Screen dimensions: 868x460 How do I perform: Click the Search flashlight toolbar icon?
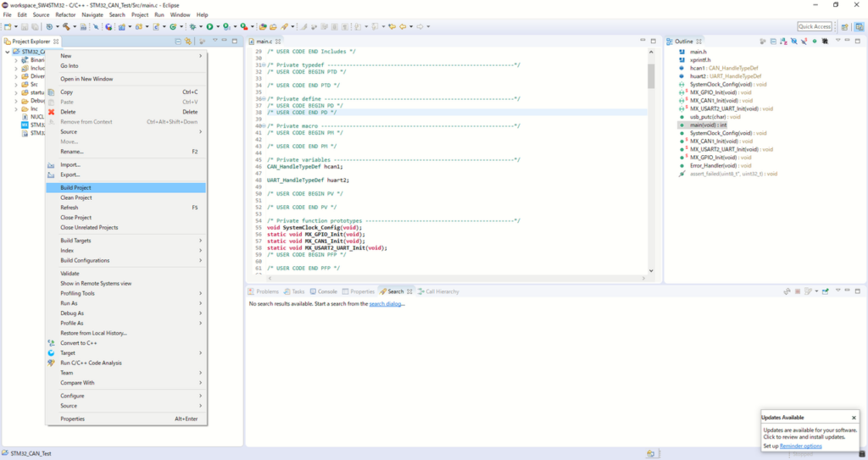pyautogui.click(x=285, y=26)
